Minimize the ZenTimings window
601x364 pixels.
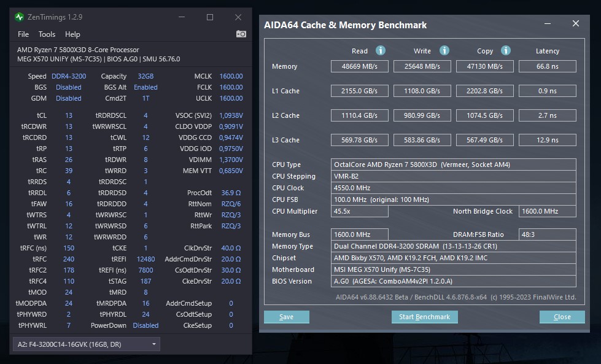(x=182, y=17)
